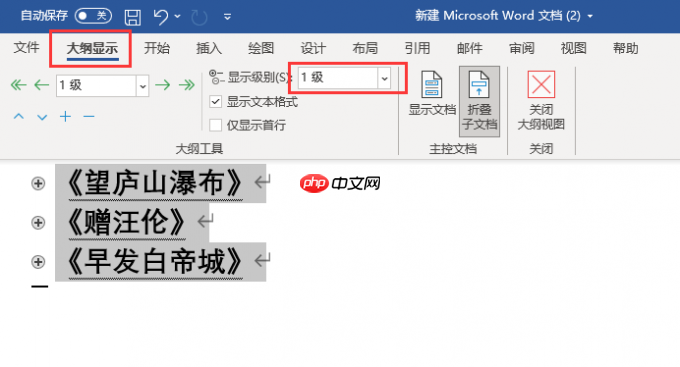The image size is (680, 367).
Task: Click the Save disk icon
Action: [133, 17]
